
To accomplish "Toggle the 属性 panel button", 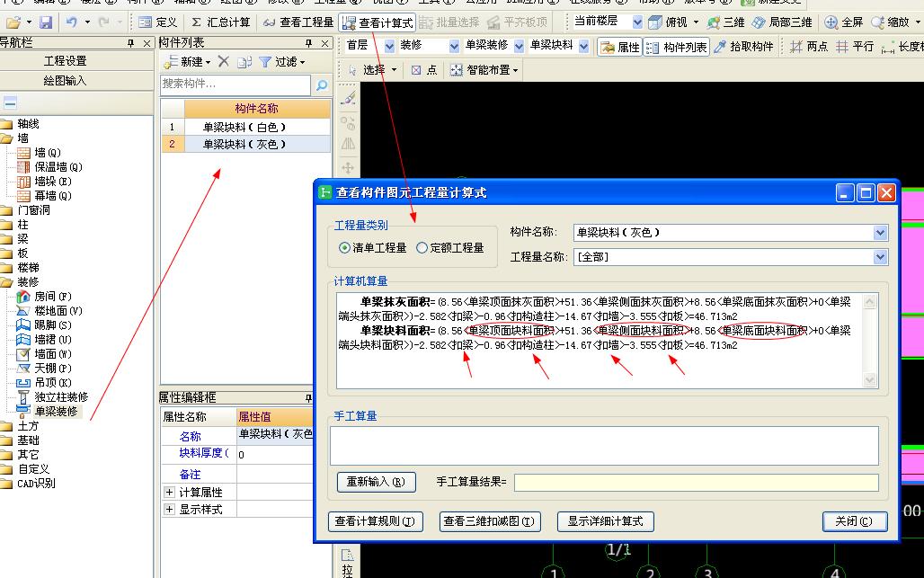I will coord(620,47).
